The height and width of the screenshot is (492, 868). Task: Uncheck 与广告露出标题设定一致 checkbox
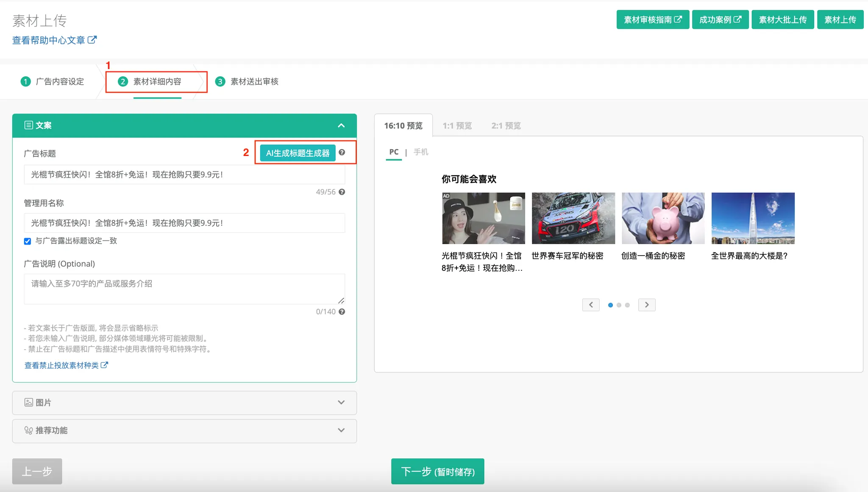[x=28, y=241]
